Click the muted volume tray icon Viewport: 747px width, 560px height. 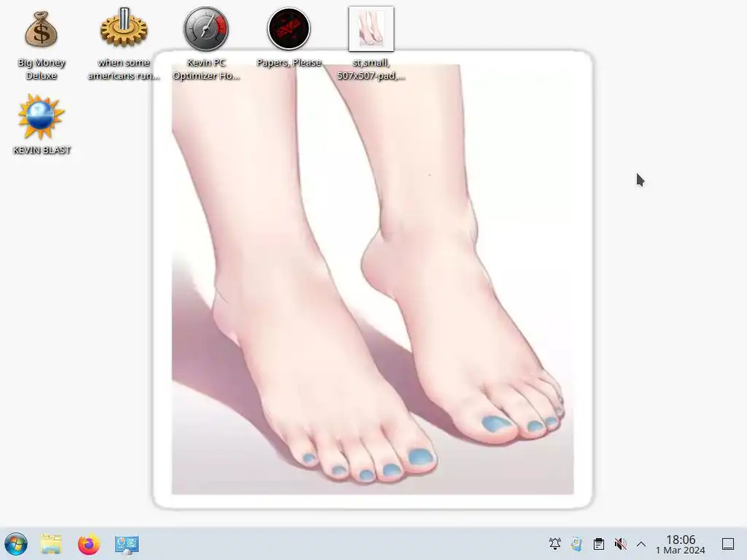tap(620, 544)
